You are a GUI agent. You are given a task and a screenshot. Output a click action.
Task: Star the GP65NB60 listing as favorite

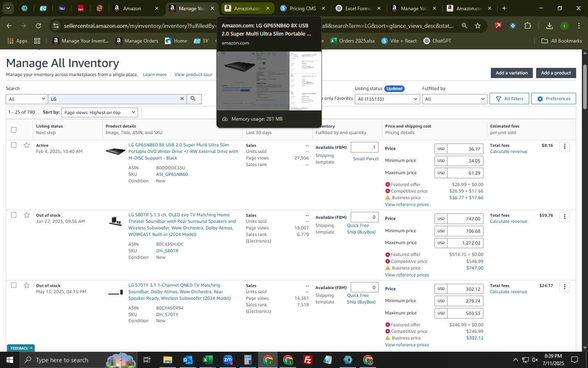click(27, 145)
